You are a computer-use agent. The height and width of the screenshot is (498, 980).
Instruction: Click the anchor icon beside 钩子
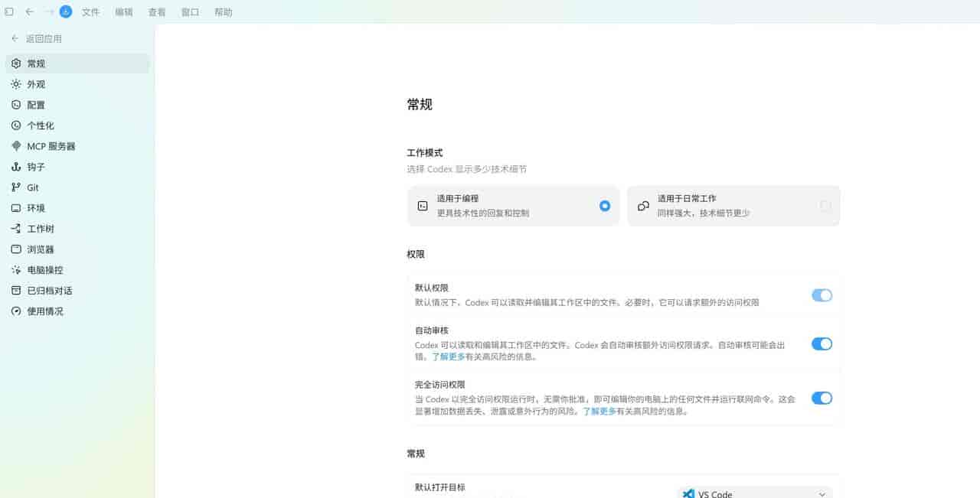point(16,167)
